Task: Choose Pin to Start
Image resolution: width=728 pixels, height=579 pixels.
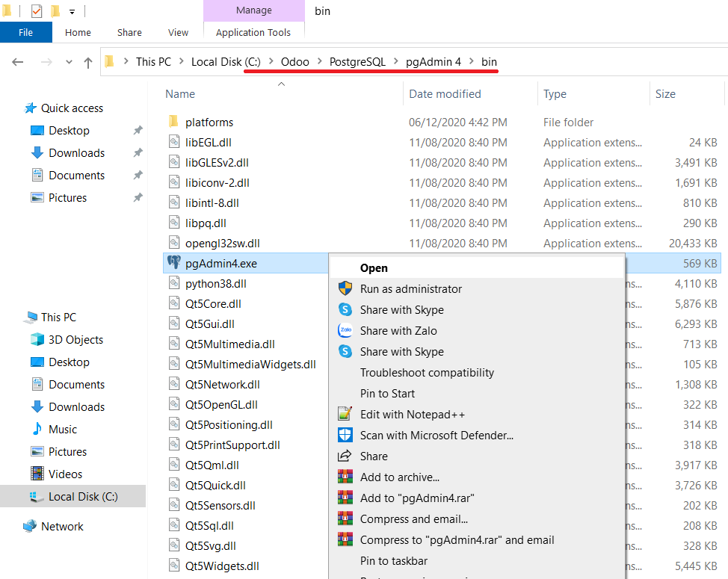Action: click(476, 394)
